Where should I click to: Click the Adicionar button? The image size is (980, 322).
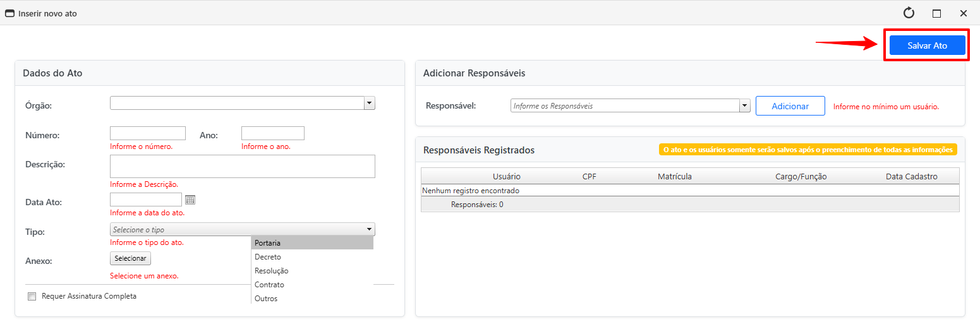click(790, 106)
